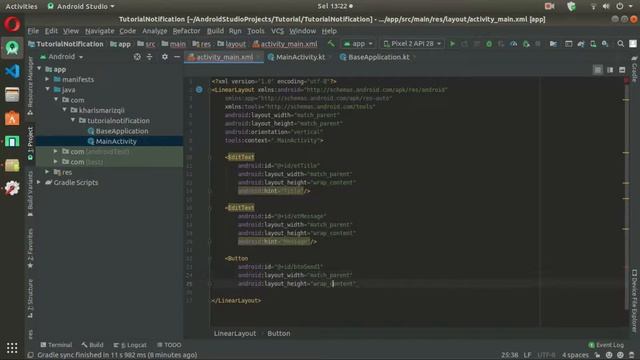Click the Project Structure toolbar icon
Screen dimensions: 640x360
pos(553,44)
